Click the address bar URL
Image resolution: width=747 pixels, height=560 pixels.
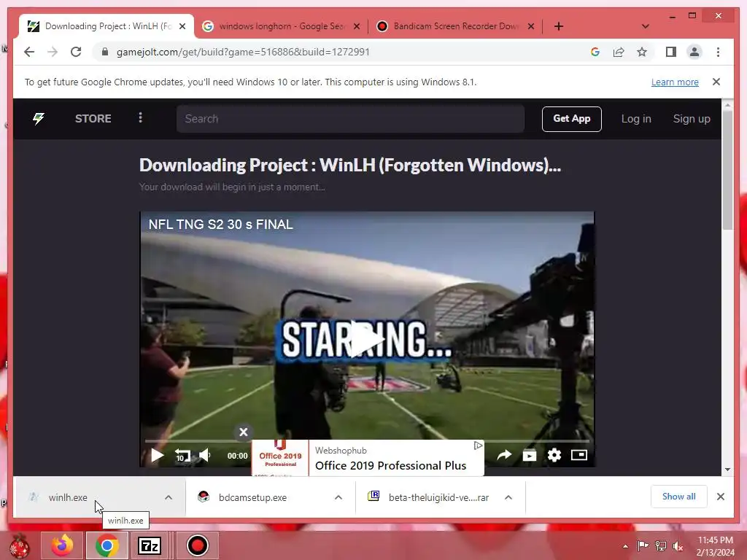pyautogui.click(x=243, y=52)
